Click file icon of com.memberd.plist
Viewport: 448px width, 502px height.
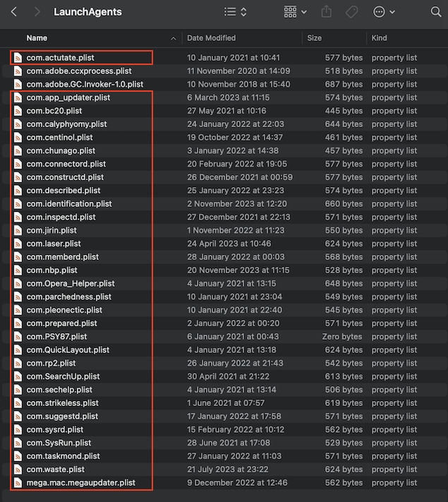(x=18, y=257)
